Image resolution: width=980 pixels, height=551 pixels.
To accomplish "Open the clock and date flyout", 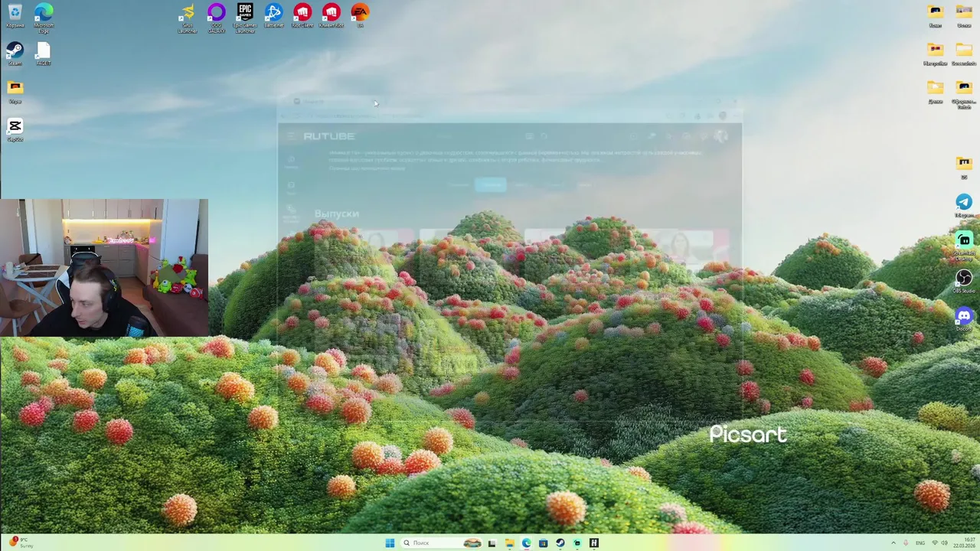I will click(964, 543).
